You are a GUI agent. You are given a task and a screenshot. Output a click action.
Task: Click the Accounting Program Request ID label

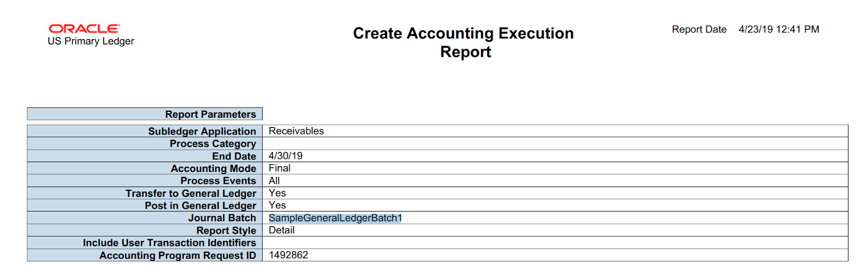177,255
